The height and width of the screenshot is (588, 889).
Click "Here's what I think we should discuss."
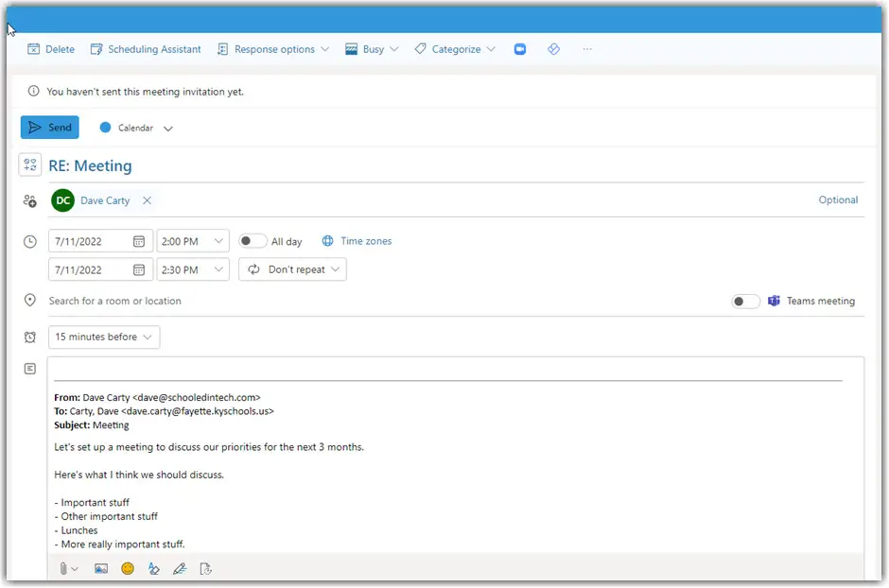(139, 475)
